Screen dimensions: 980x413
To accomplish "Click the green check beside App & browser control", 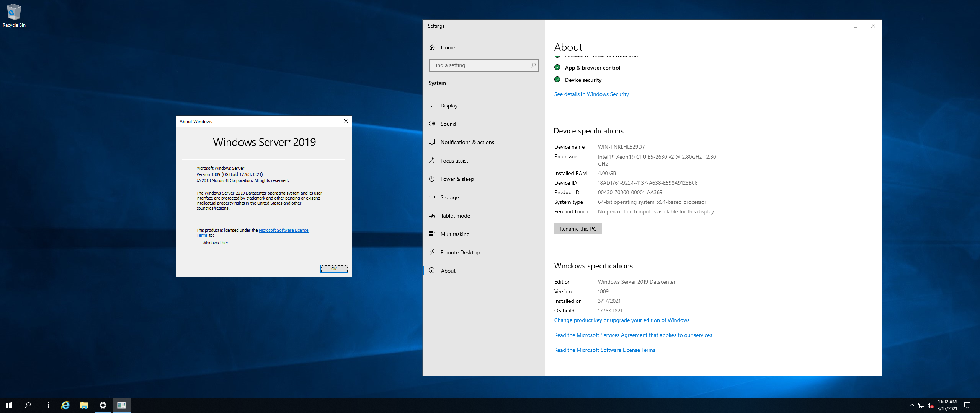I will pyautogui.click(x=557, y=67).
